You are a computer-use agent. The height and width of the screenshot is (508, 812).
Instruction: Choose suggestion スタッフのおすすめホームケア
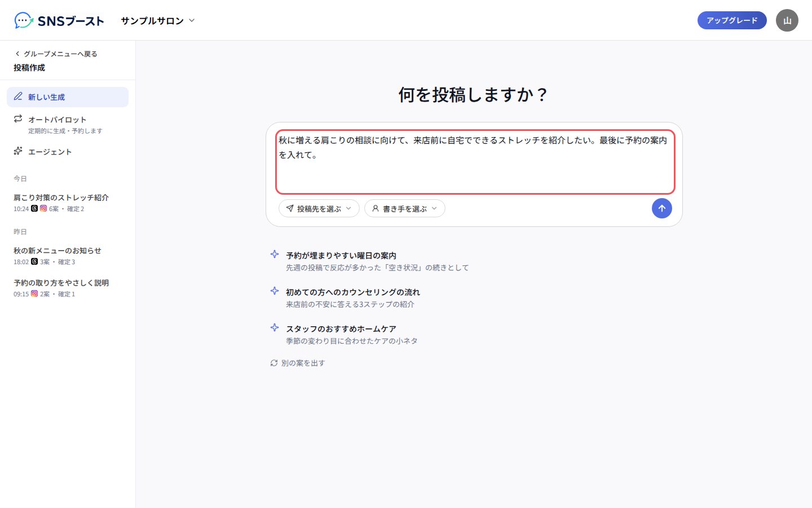click(474, 334)
